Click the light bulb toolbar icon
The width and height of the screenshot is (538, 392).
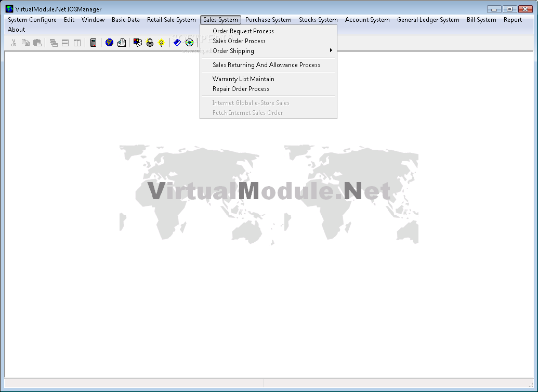pyautogui.click(x=161, y=43)
